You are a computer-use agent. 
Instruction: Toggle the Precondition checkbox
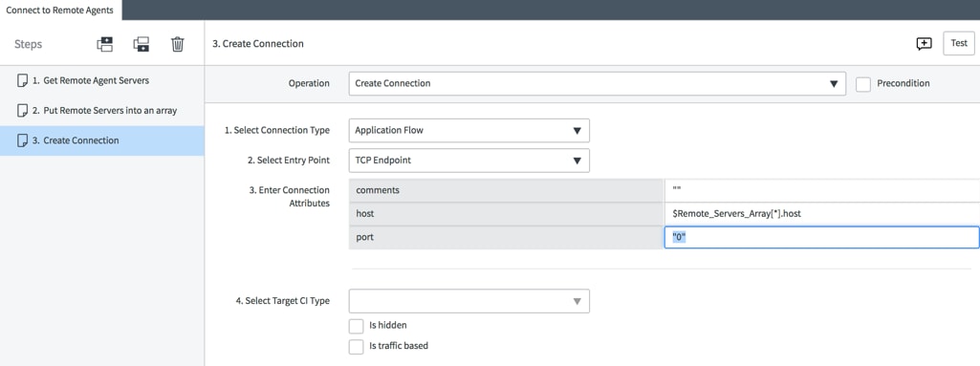click(x=863, y=84)
